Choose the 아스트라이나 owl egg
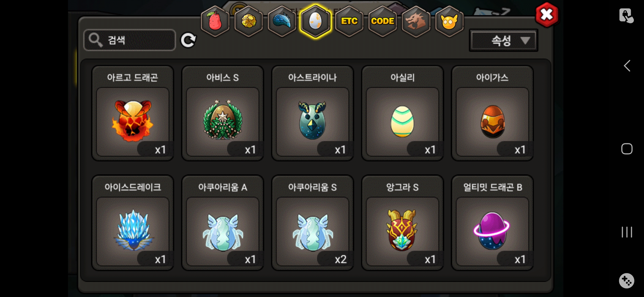Image resolution: width=644 pixels, height=297 pixels. (313, 113)
